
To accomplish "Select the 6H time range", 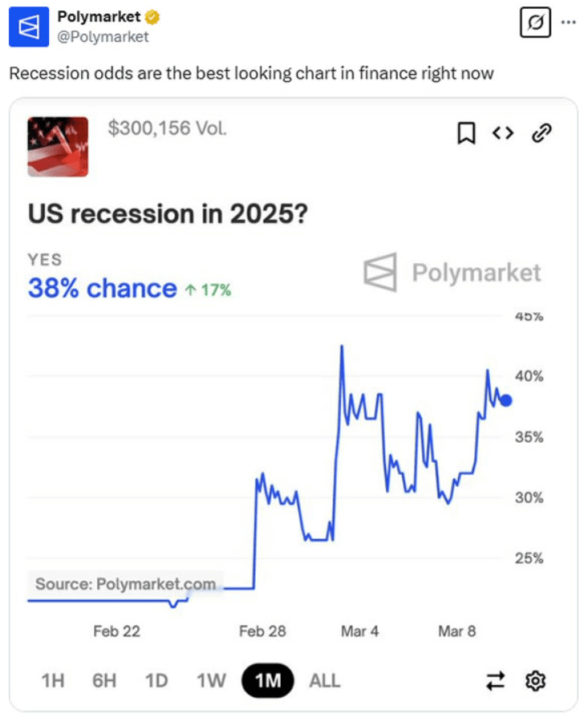I will click(104, 680).
